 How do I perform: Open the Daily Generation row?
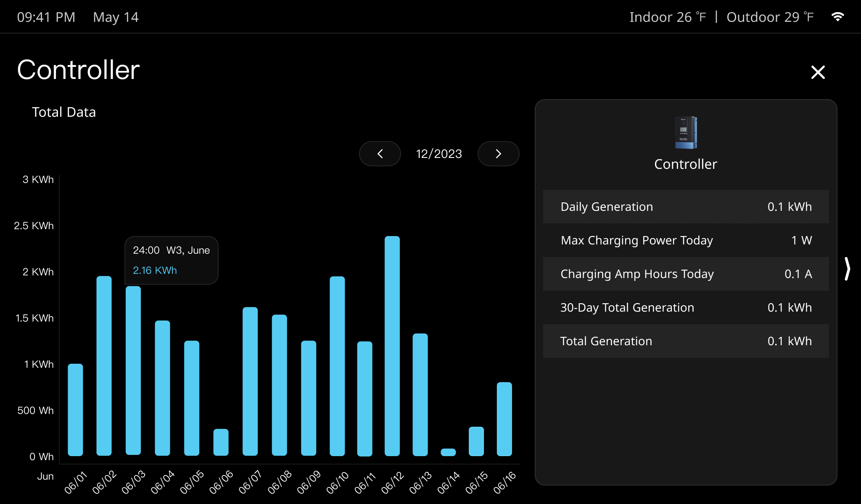point(686,207)
